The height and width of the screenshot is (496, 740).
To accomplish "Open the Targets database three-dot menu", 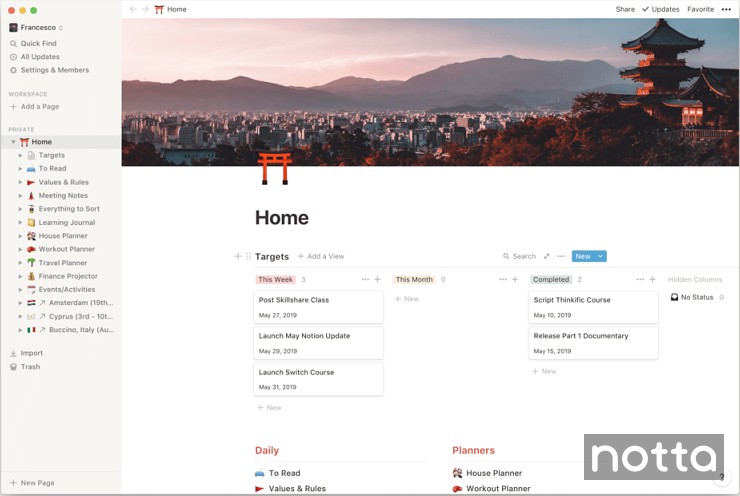I will click(561, 256).
